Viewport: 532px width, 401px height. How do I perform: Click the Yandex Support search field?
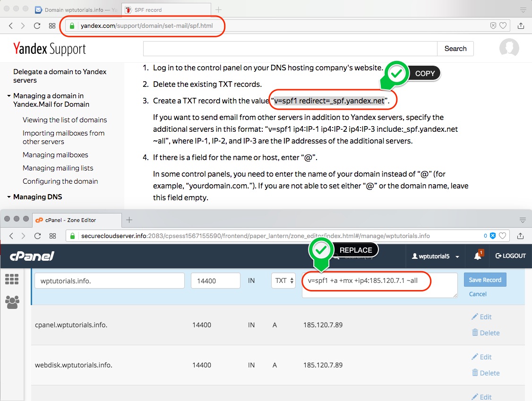290,49
